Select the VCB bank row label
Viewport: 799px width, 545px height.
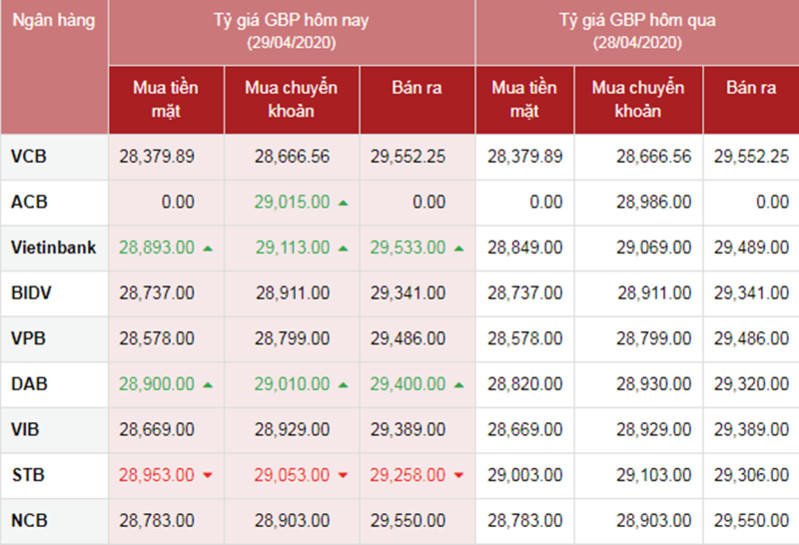click(29, 156)
